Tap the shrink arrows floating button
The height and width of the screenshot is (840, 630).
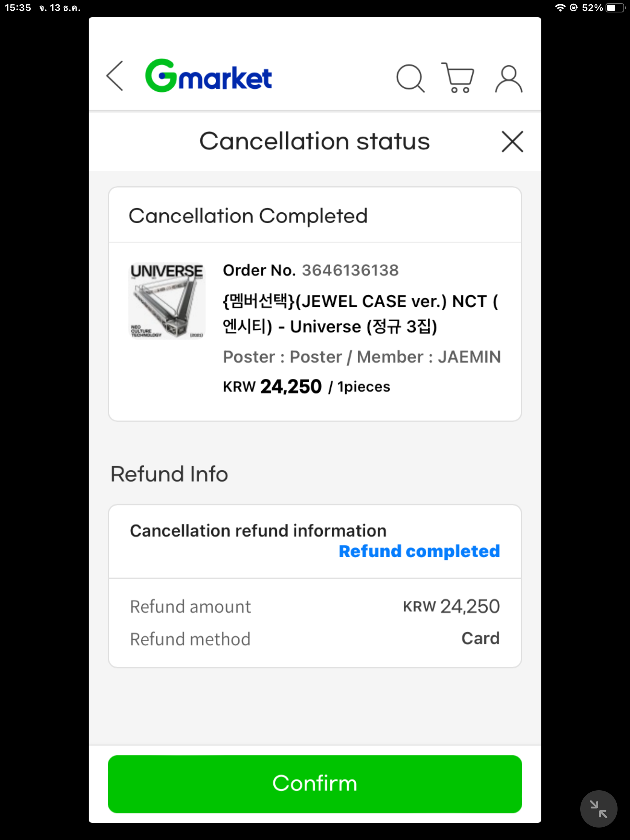coord(598,809)
